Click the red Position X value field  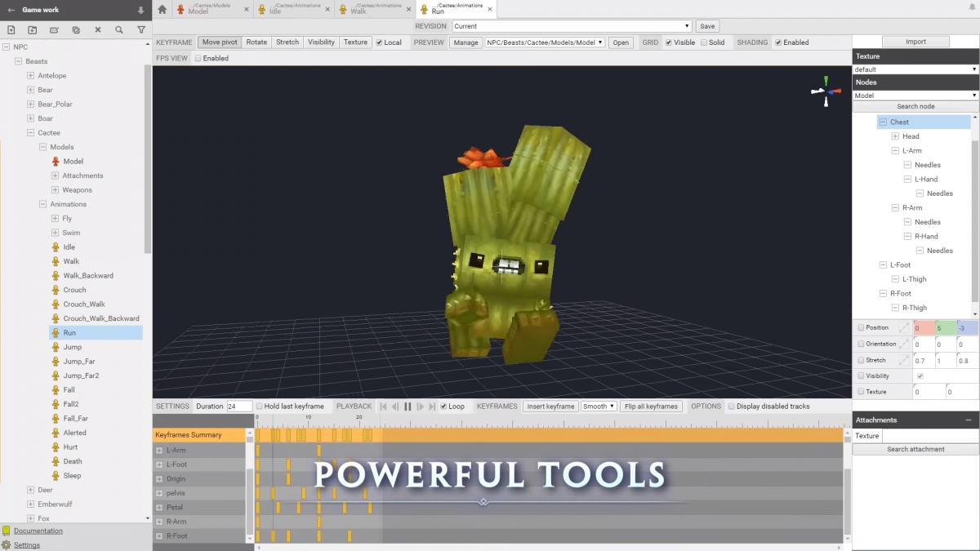(x=924, y=327)
